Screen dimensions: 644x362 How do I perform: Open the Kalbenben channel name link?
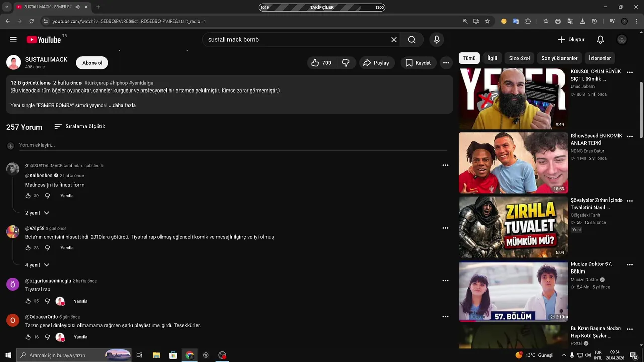point(39,176)
